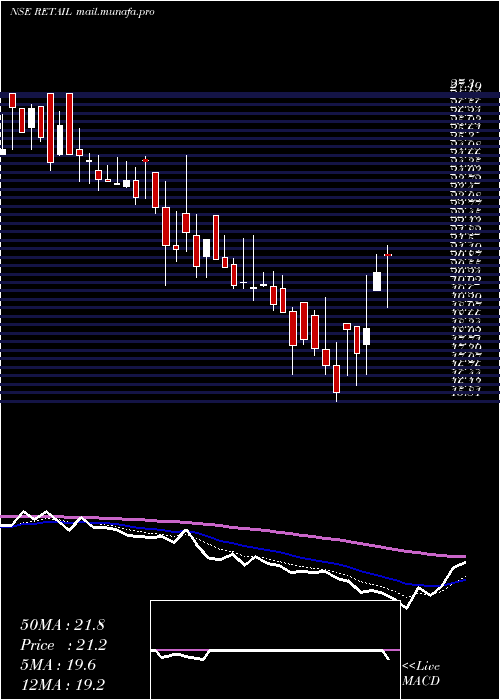Click the mail.munafa.pro watermark link text
Image resolution: width=500 pixels, height=700 pixels.
(115, 12)
